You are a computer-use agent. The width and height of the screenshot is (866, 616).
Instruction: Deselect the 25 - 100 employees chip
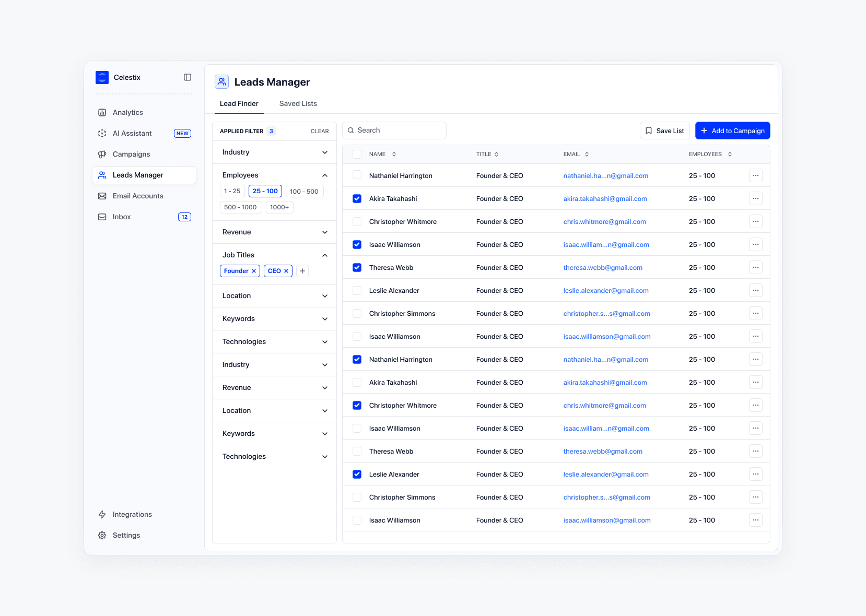click(x=265, y=191)
